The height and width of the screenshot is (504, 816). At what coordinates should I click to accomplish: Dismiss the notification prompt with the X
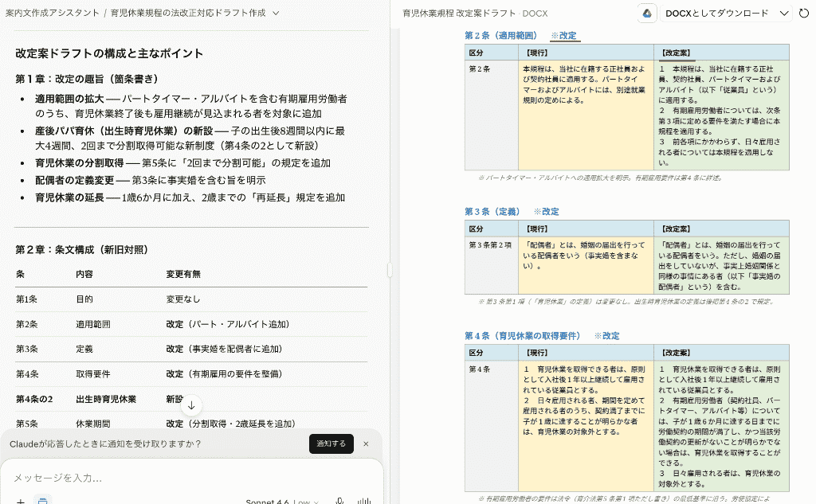click(366, 443)
